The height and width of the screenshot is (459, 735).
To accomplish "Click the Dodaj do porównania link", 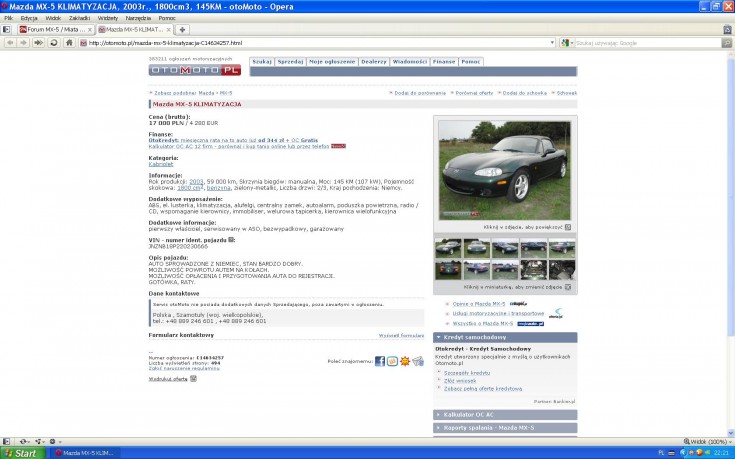I will 420,93.
